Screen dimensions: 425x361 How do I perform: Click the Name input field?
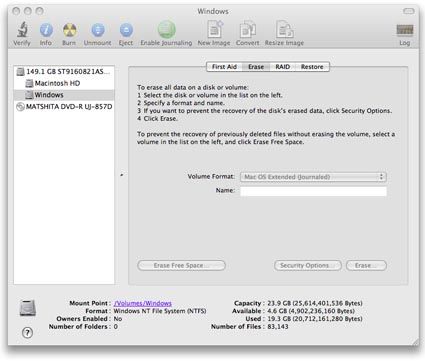point(313,191)
